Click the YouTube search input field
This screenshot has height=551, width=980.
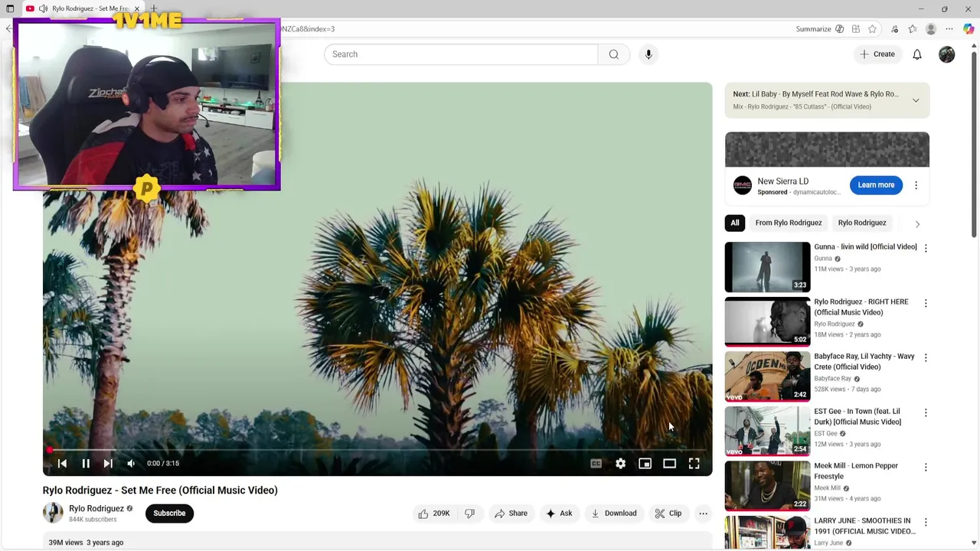pos(461,54)
